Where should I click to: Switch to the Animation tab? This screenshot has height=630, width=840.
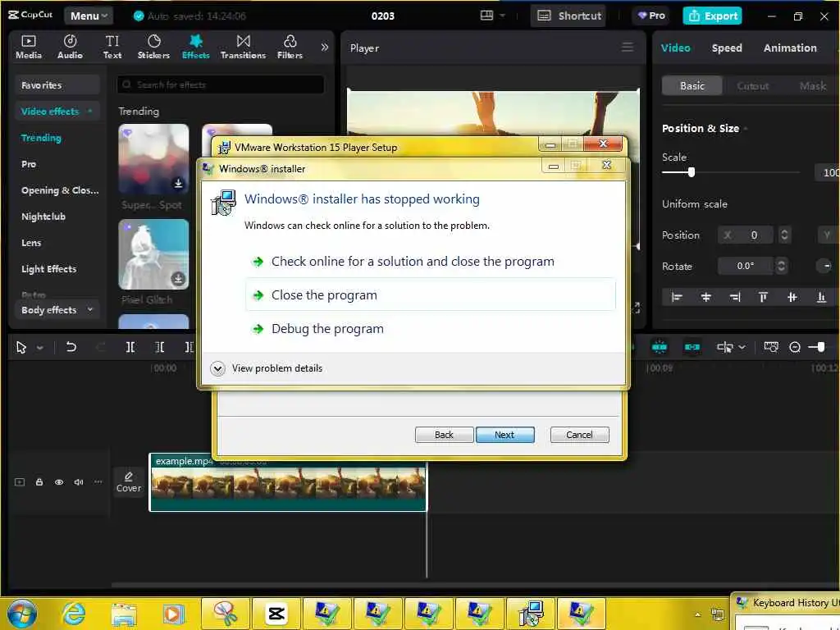(790, 48)
